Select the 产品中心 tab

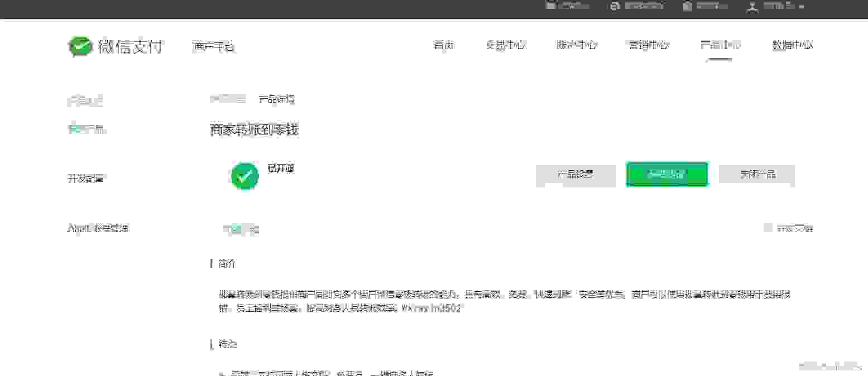tap(720, 46)
